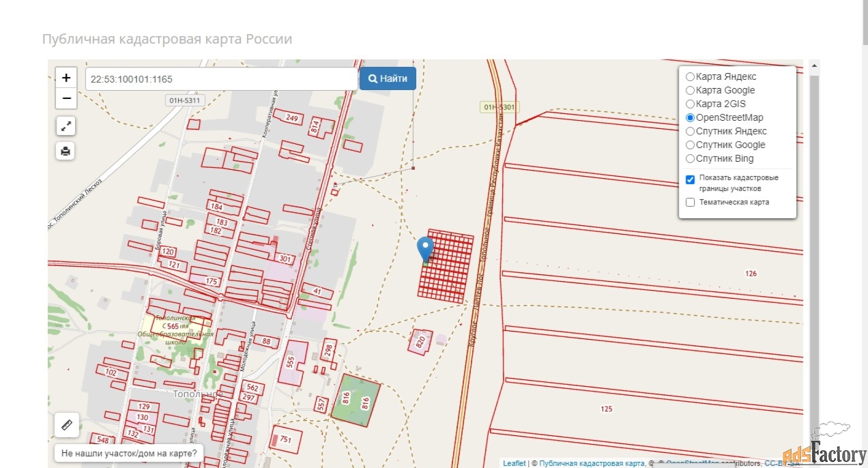The width and height of the screenshot is (868, 468).
Task: Select Спутник Bing satellite layer
Action: (690, 159)
